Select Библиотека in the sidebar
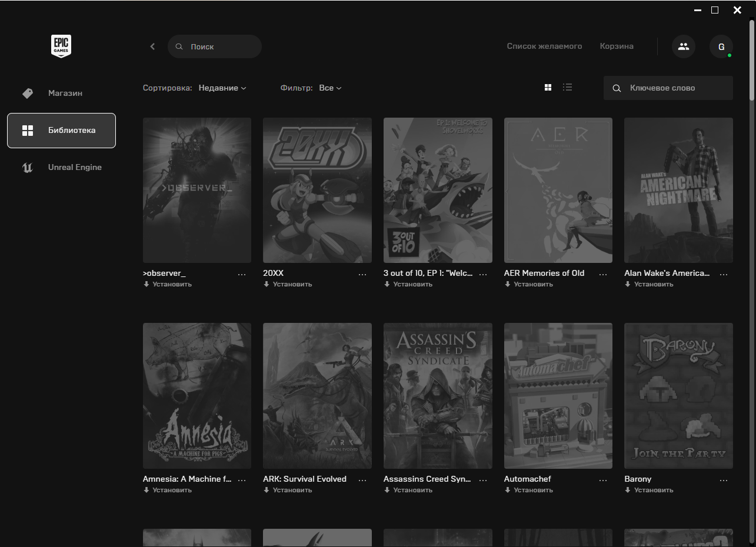 click(x=61, y=131)
